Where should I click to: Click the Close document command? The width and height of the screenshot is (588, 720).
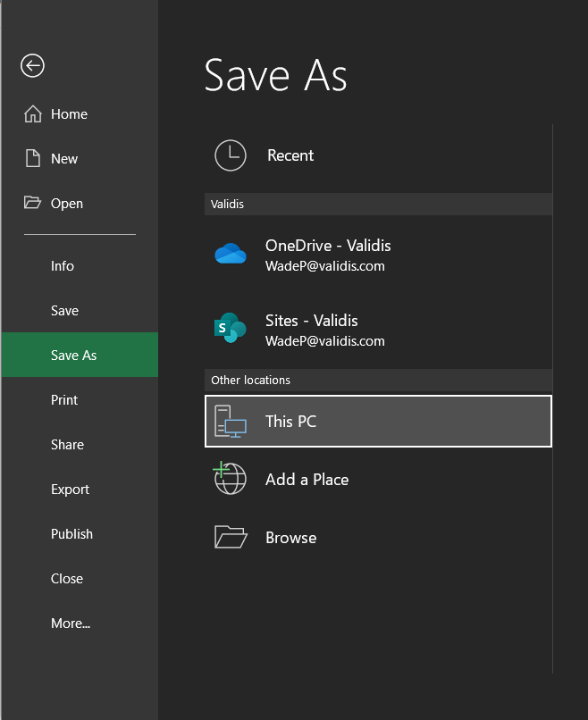coord(66,578)
